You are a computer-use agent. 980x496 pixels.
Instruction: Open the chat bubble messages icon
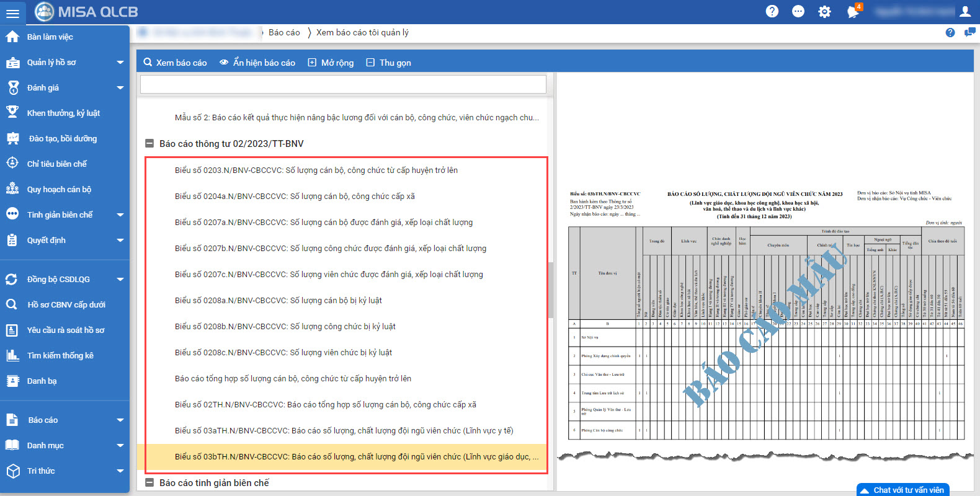[798, 11]
